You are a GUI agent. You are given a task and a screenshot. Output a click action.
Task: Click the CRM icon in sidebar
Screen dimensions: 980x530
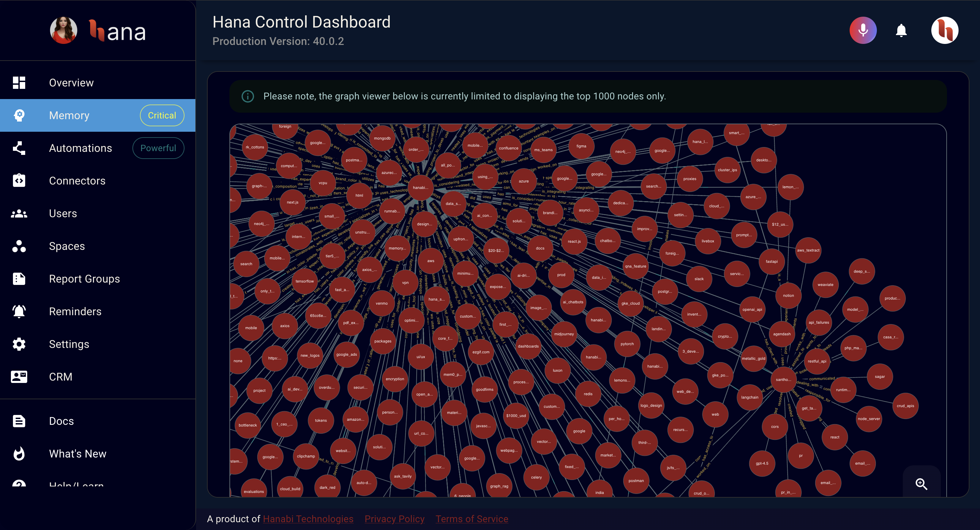pos(19,376)
